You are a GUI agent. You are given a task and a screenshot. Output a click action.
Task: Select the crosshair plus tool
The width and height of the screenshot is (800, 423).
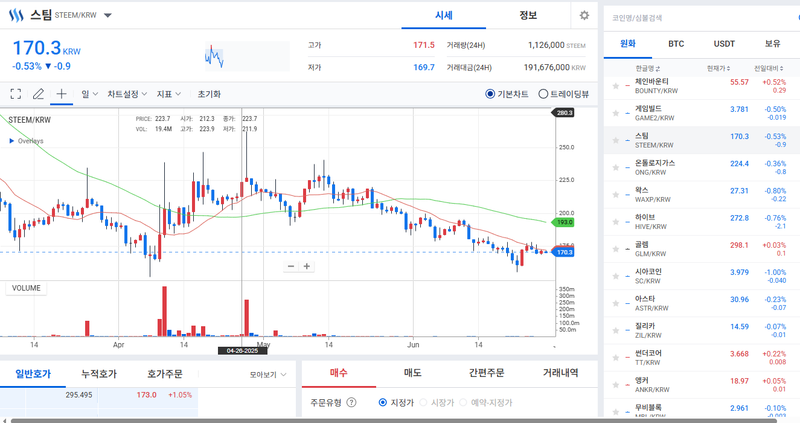coord(61,94)
